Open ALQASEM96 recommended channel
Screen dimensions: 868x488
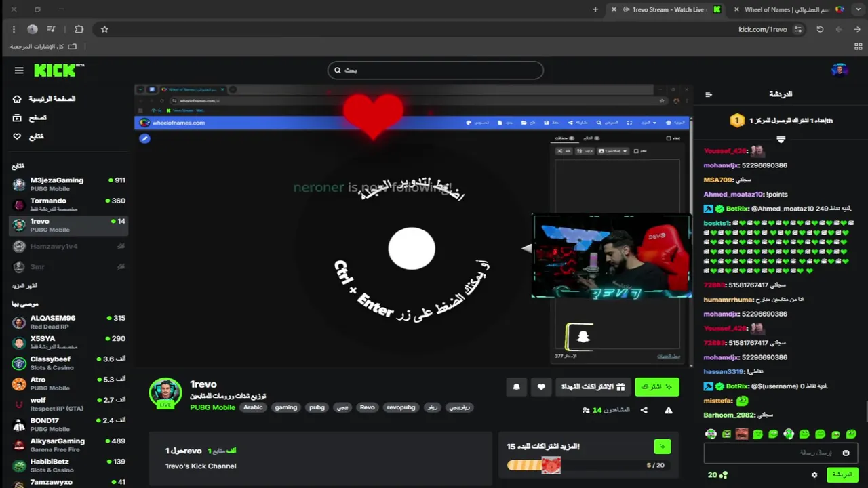[68, 321]
